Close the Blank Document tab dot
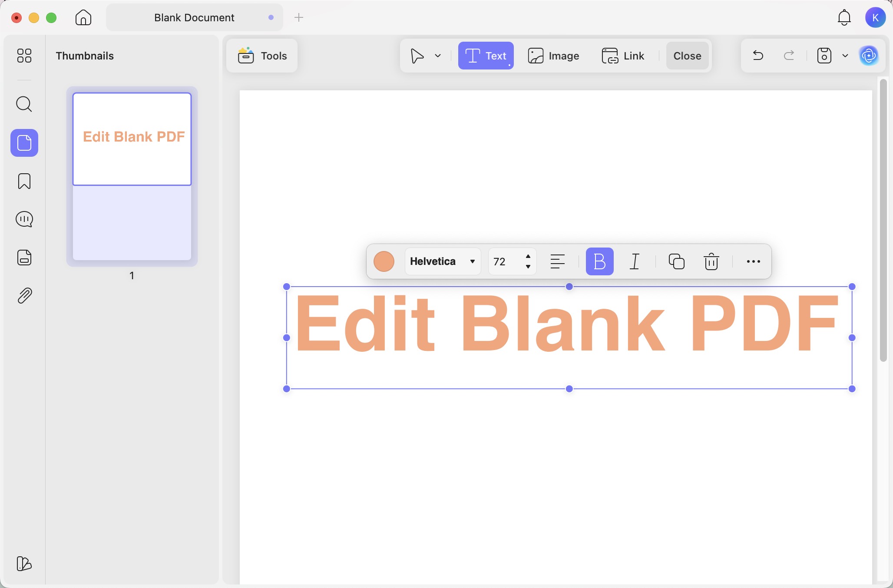Image resolution: width=893 pixels, height=588 pixels. (x=271, y=17)
